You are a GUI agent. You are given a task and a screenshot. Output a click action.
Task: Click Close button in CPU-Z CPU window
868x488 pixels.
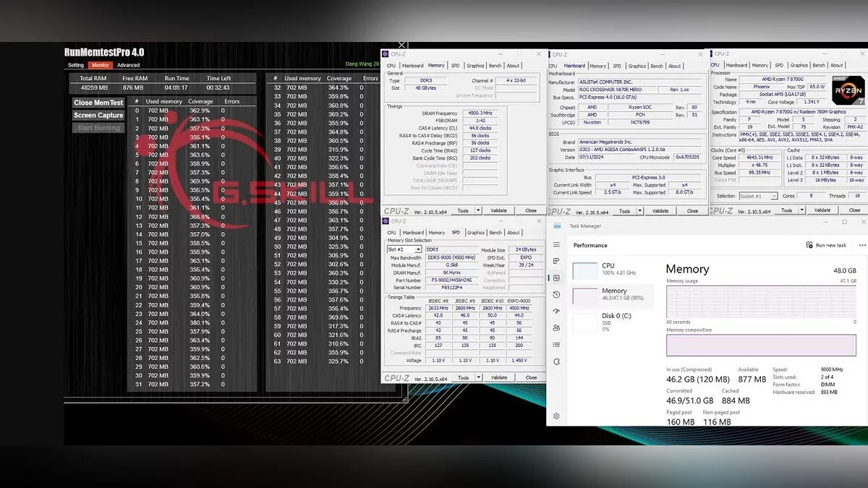coord(854,210)
